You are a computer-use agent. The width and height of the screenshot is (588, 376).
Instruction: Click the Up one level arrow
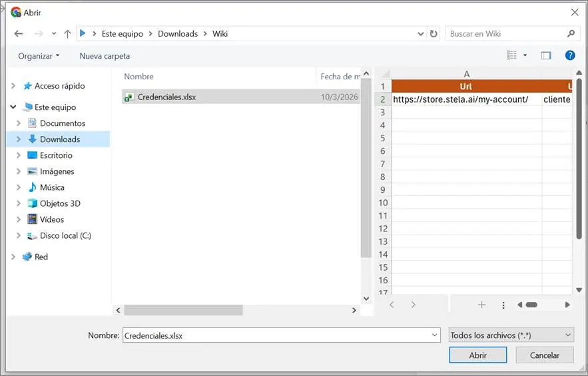coord(67,34)
